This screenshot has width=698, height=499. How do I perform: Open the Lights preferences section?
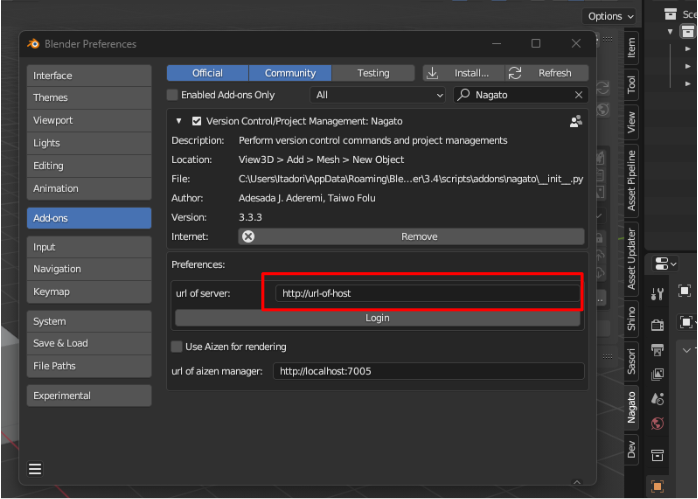pyautogui.click(x=89, y=143)
